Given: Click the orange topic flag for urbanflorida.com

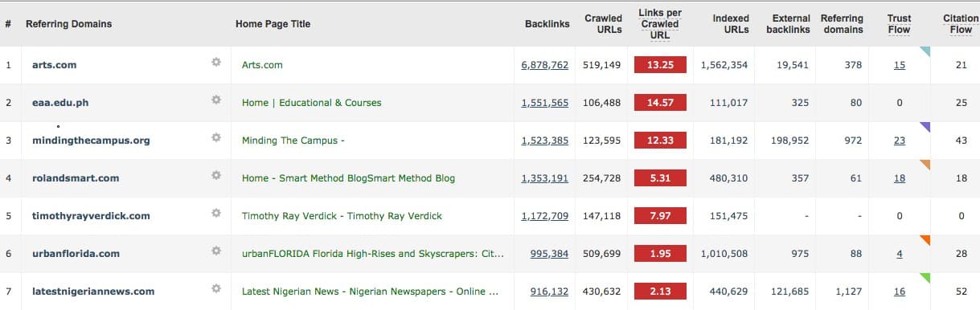Looking at the screenshot, I should 926,239.
